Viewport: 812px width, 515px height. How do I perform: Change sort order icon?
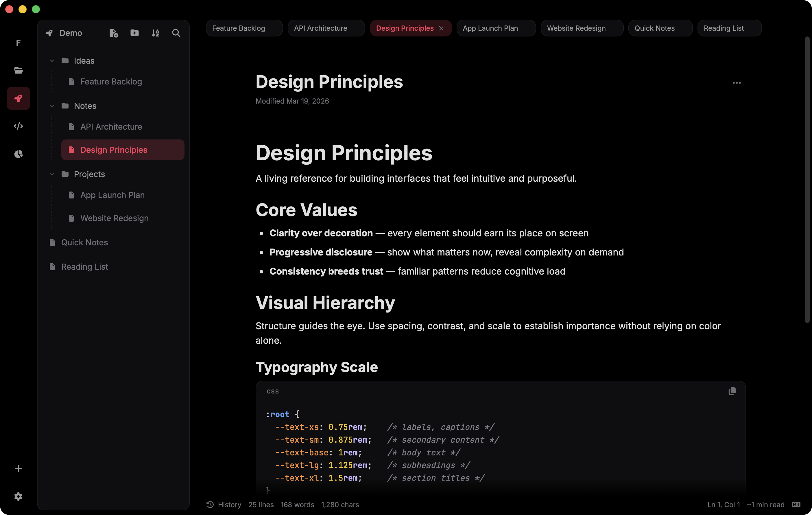[156, 33]
